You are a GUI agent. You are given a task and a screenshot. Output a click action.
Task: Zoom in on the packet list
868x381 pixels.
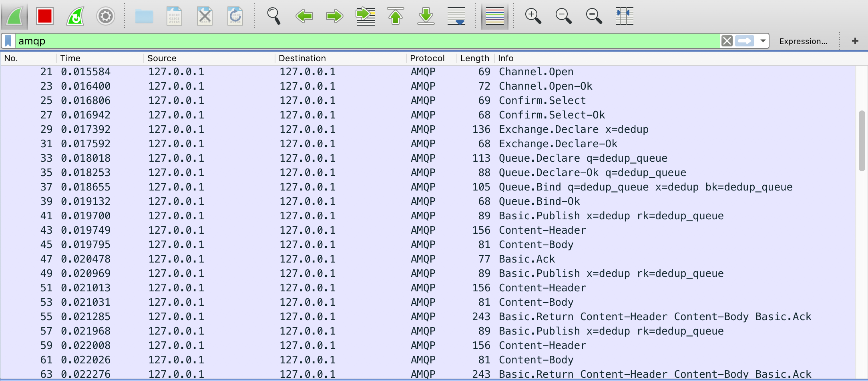(533, 16)
